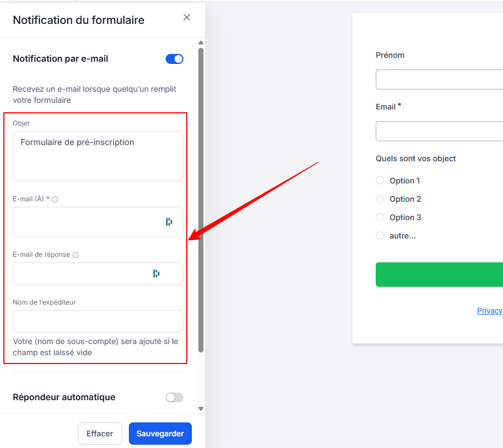The width and height of the screenshot is (503, 448).
Task: Open custom values icon in E-mail (À) field
Action: click(169, 222)
